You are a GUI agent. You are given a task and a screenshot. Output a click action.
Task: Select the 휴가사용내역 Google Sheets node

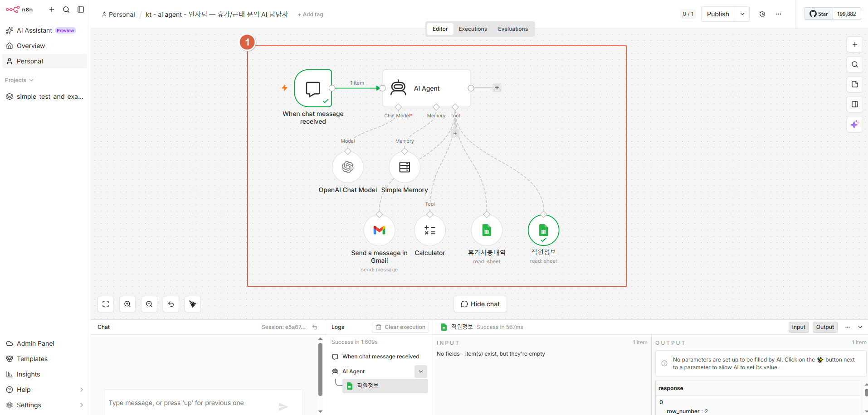tap(487, 230)
